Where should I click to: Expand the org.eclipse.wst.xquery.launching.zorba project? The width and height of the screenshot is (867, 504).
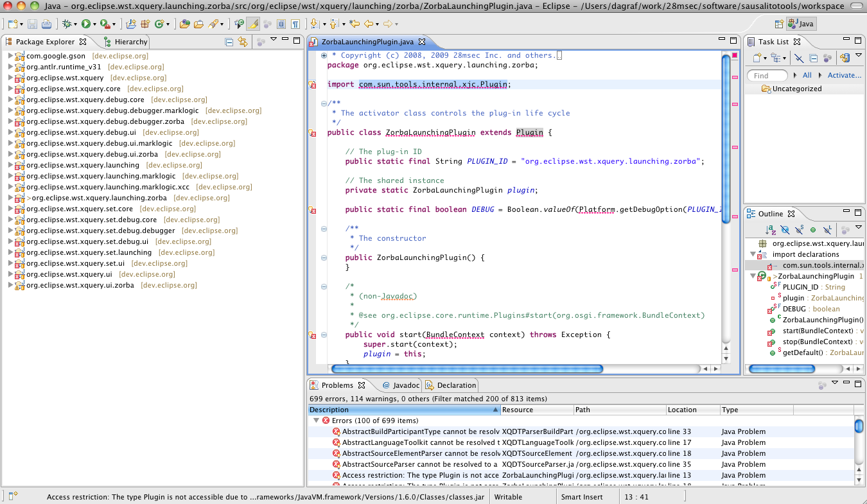coord(11,198)
